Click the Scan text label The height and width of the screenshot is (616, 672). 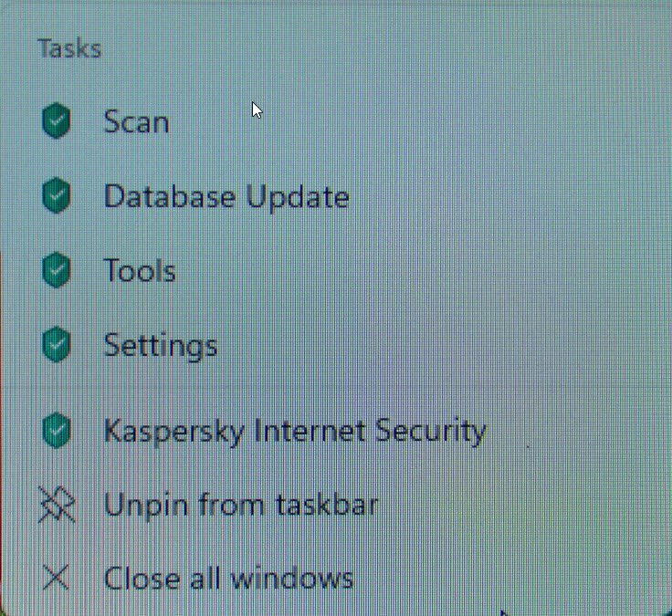(x=137, y=122)
